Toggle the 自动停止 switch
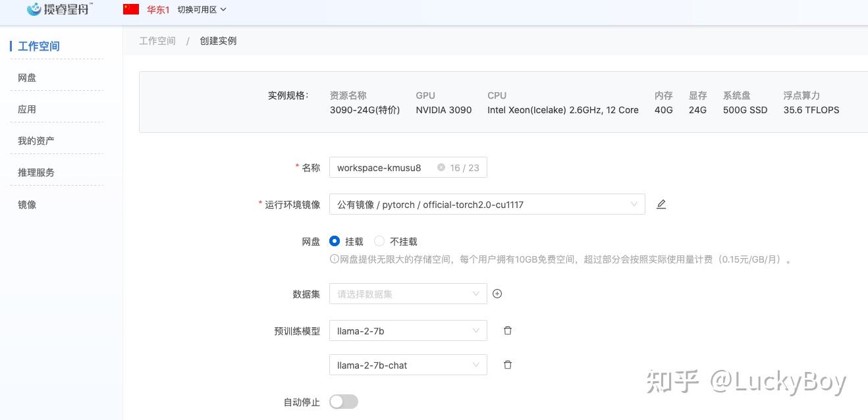This screenshot has width=868, height=420. click(344, 402)
